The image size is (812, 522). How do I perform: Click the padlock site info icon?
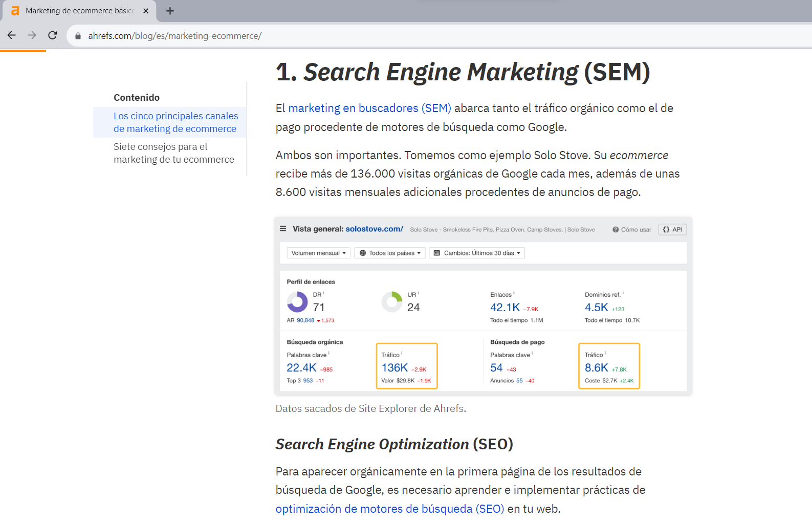pyautogui.click(x=78, y=36)
